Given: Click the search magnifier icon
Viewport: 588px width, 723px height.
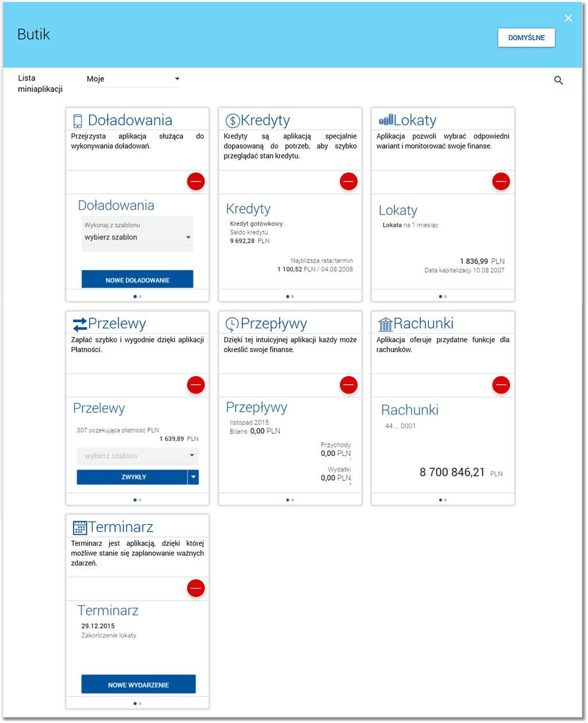Looking at the screenshot, I should 558,80.
